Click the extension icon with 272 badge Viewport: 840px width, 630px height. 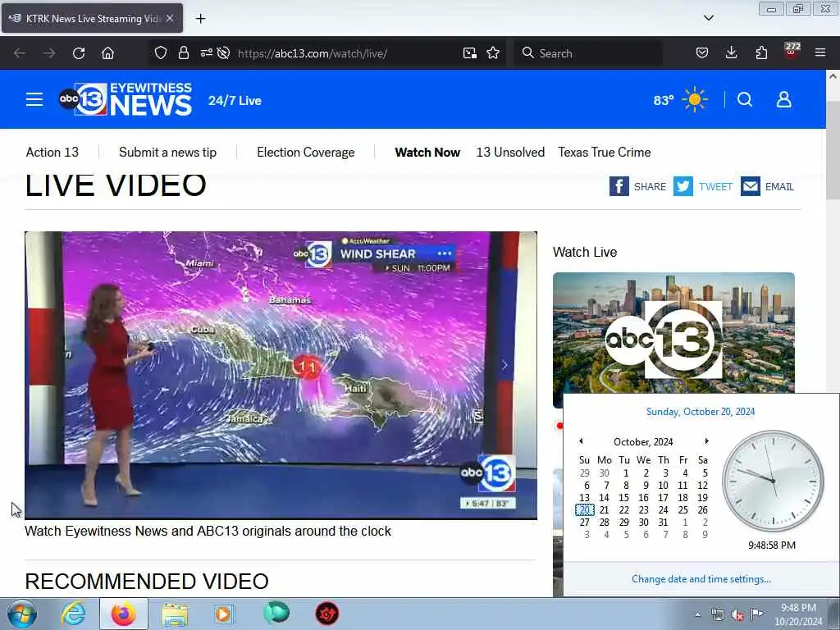pos(792,51)
